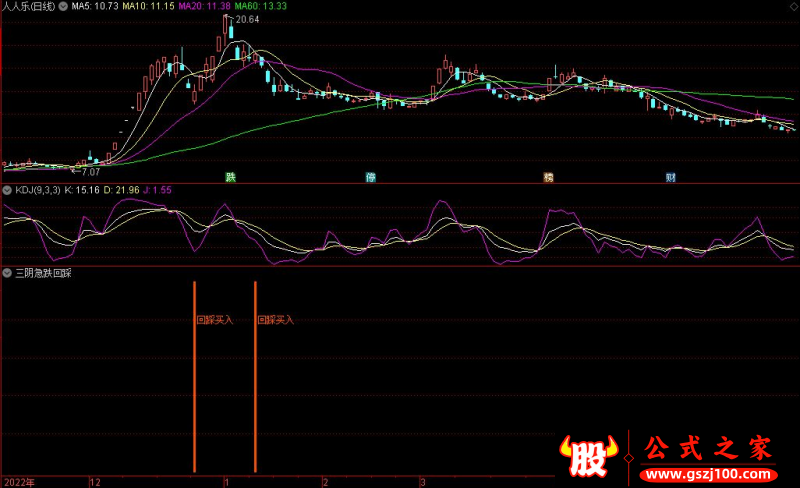The width and height of the screenshot is (800, 488).
Task: Open the www.gszj100.com website link
Action: [x=707, y=472]
